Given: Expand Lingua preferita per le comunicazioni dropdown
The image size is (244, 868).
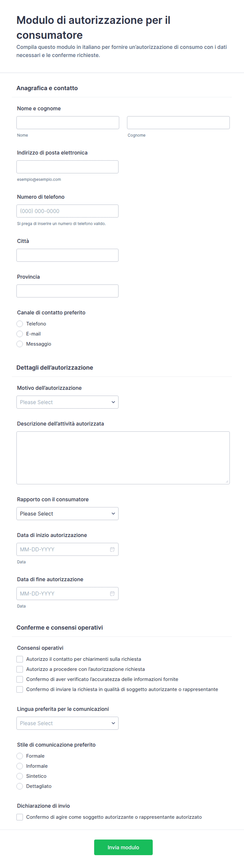Looking at the screenshot, I should point(67,723).
